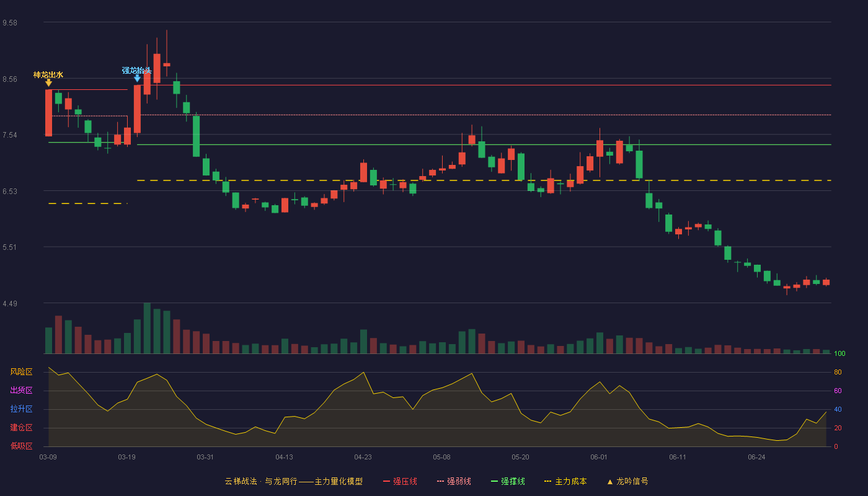Click the 神龙出水 annotation text

(48, 75)
